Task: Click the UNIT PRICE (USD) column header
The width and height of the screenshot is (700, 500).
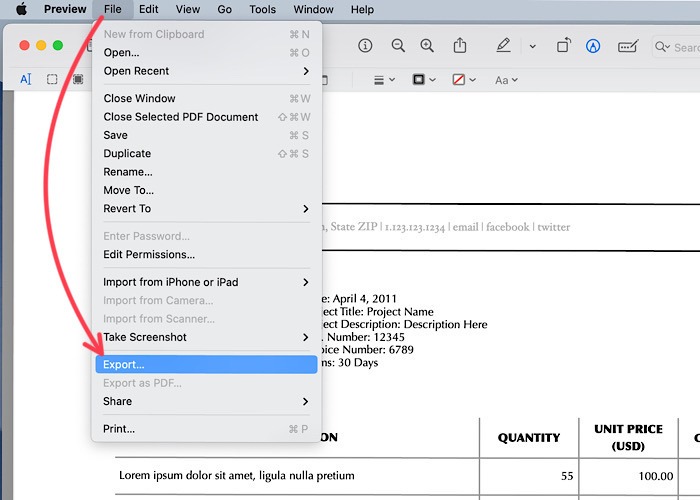Action: point(628,438)
